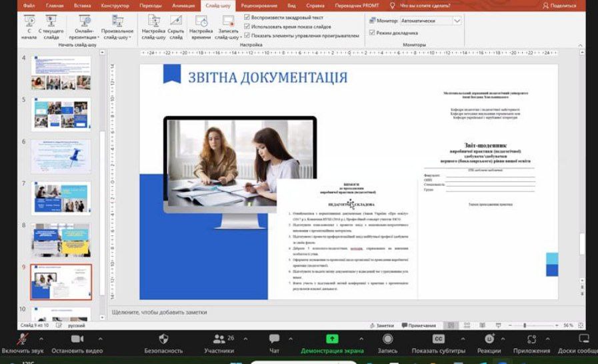Open Zoom Security (Безопасность) options
598x364 pixels.
(x=163, y=343)
